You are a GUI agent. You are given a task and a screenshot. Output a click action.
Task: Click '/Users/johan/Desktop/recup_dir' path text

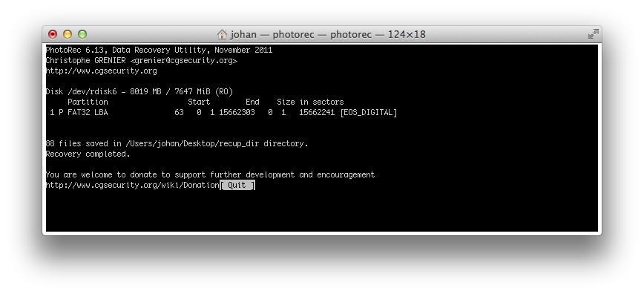[x=193, y=144]
